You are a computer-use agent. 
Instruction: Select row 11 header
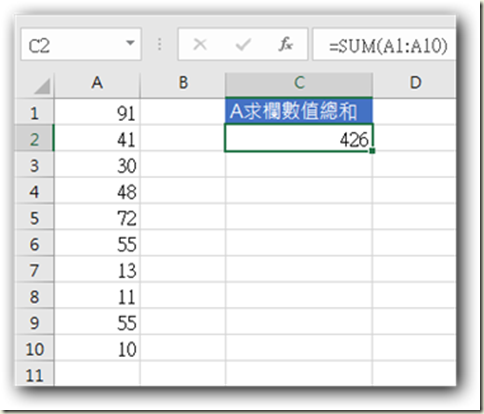tap(34, 374)
